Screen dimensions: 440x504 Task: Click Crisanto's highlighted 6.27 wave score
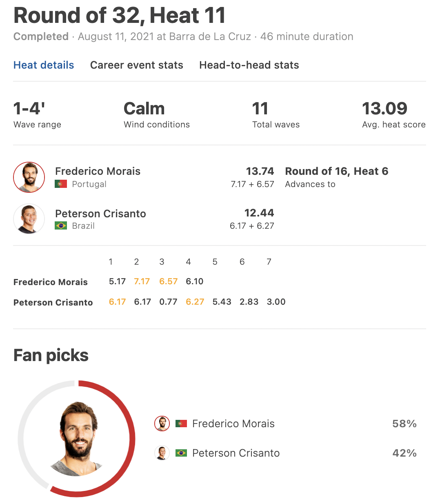click(x=195, y=302)
